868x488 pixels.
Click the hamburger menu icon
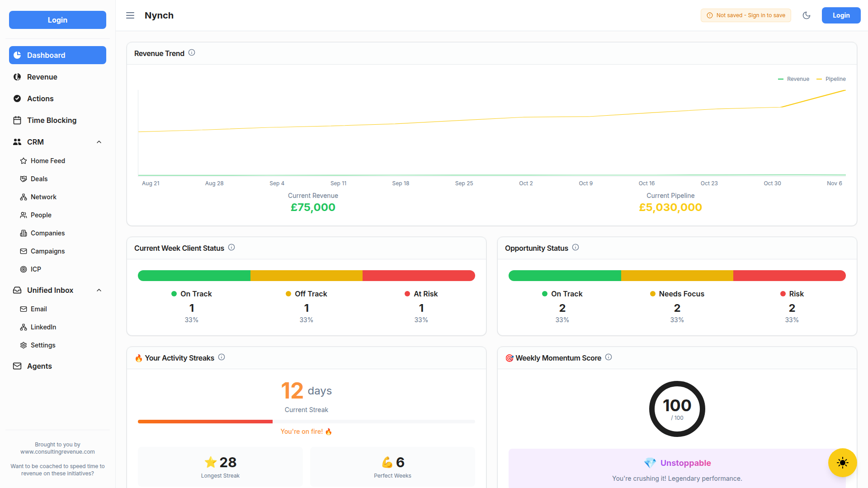(x=130, y=15)
